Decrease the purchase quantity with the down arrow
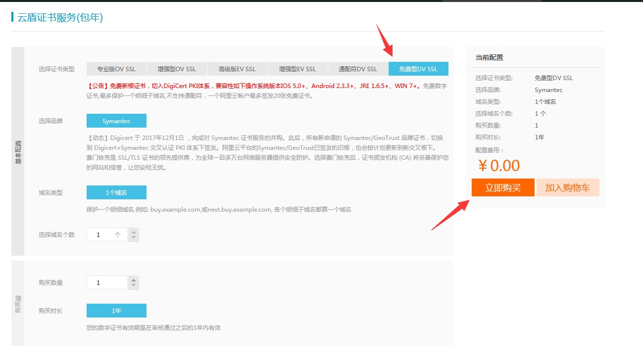 (x=133, y=285)
